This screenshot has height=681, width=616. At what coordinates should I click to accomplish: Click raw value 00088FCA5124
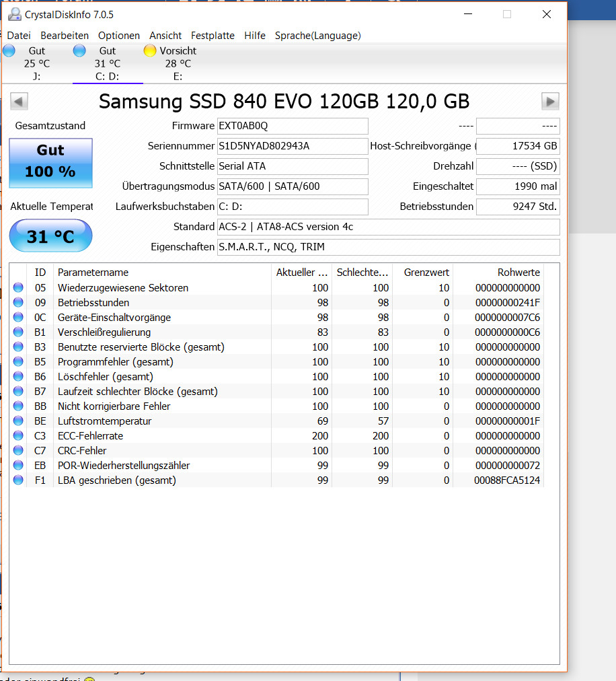507,480
